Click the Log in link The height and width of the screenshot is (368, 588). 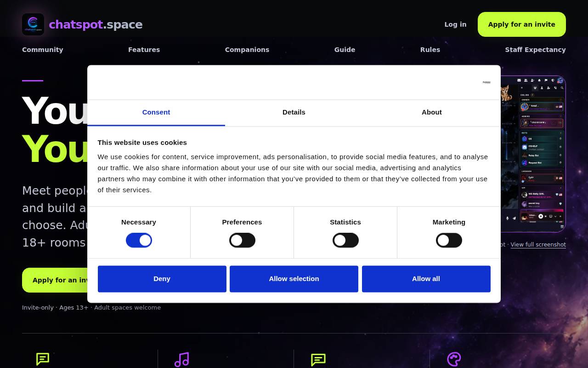(455, 24)
